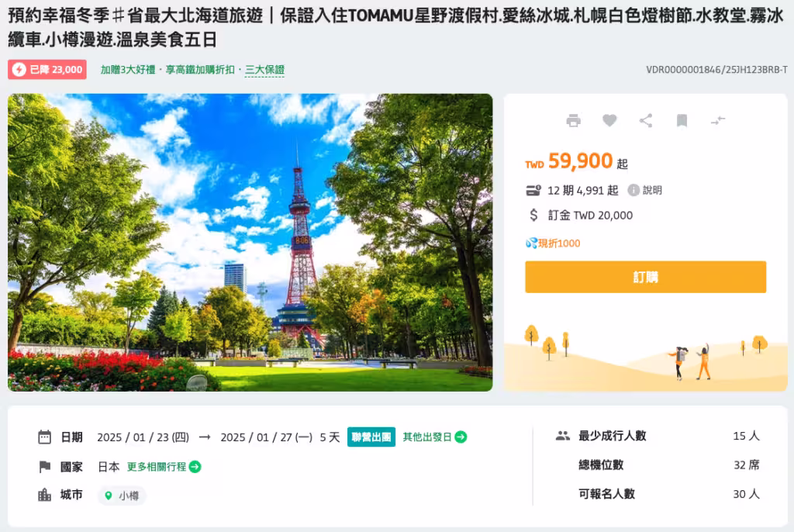Viewport: 794px width, 532px height.
Task: Click the credit card installment icon
Action: coord(533,191)
